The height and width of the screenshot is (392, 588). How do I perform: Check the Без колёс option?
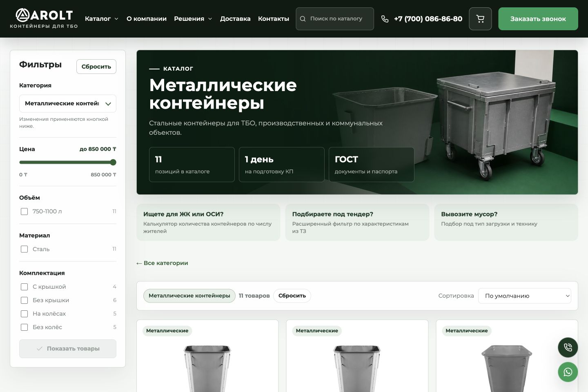point(24,327)
